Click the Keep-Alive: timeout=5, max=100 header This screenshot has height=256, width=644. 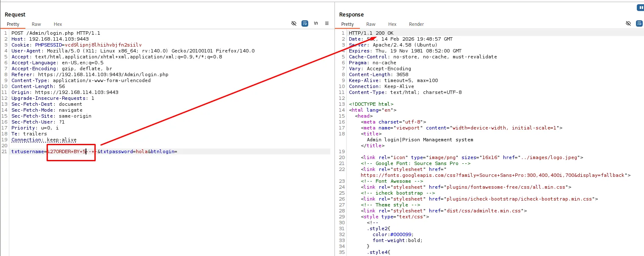tap(393, 80)
